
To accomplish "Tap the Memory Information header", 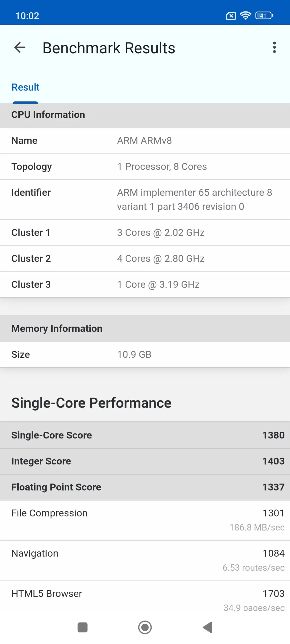I will tap(145, 329).
